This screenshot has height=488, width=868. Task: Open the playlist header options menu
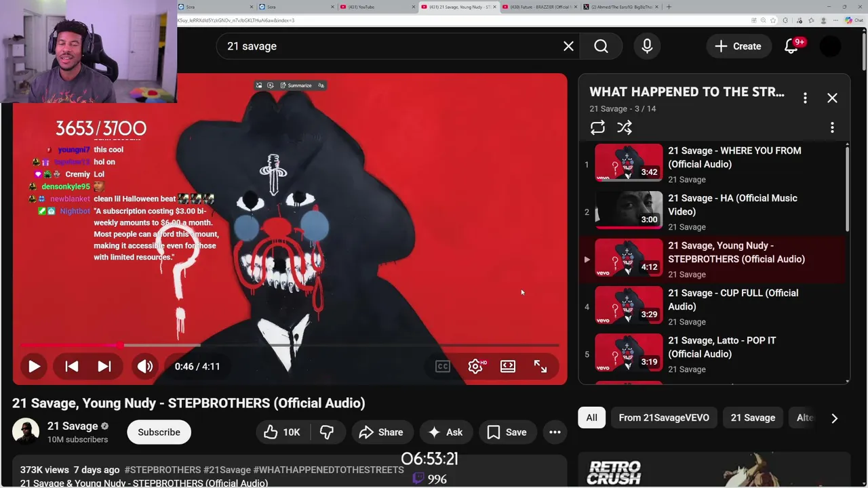click(805, 98)
